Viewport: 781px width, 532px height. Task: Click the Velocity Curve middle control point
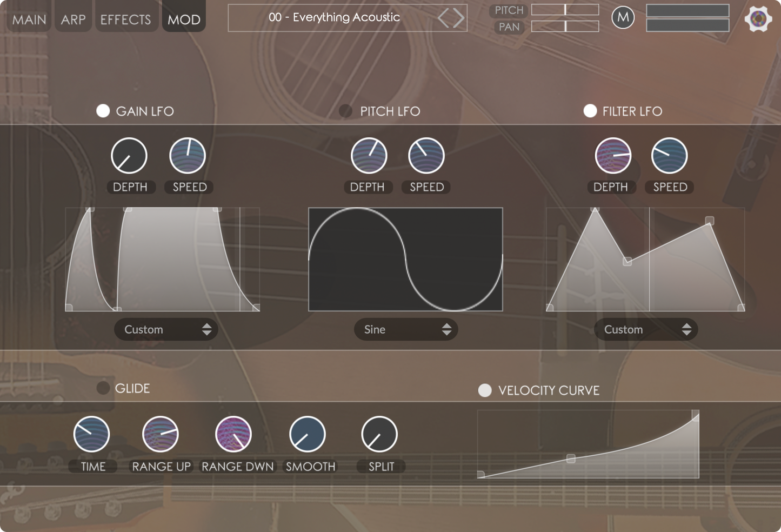(x=571, y=458)
